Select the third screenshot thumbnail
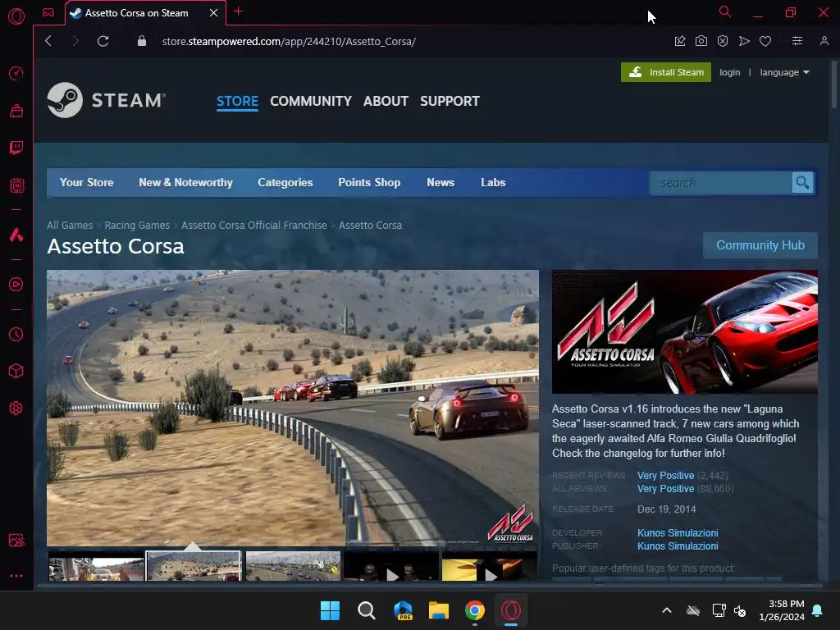The height and width of the screenshot is (630, 840). coord(293,566)
